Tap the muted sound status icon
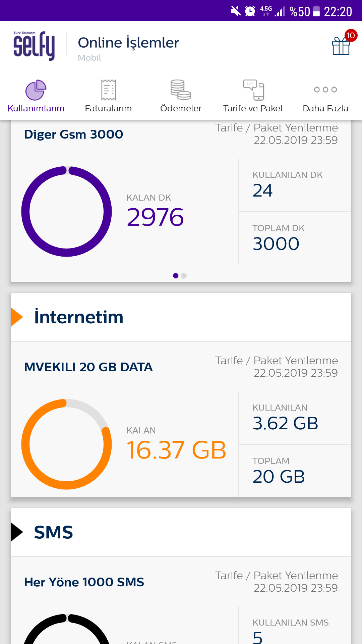The height and width of the screenshot is (644, 362). (236, 11)
